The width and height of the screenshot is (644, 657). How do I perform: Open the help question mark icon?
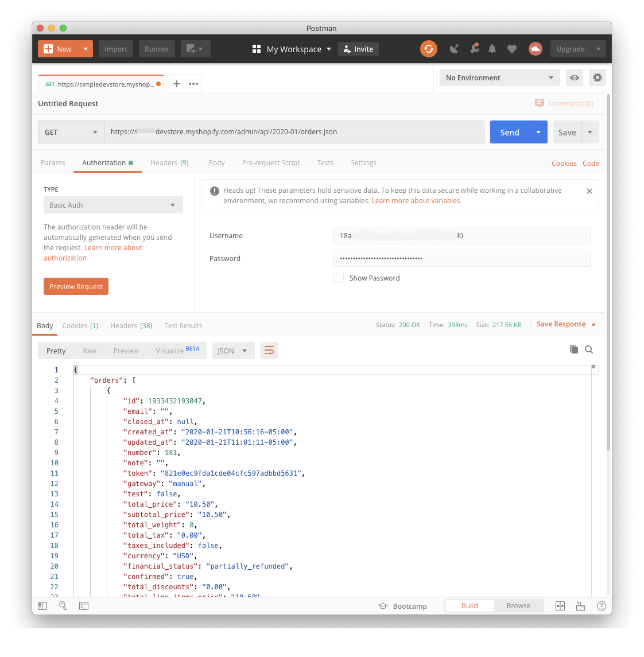click(x=602, y=606)
